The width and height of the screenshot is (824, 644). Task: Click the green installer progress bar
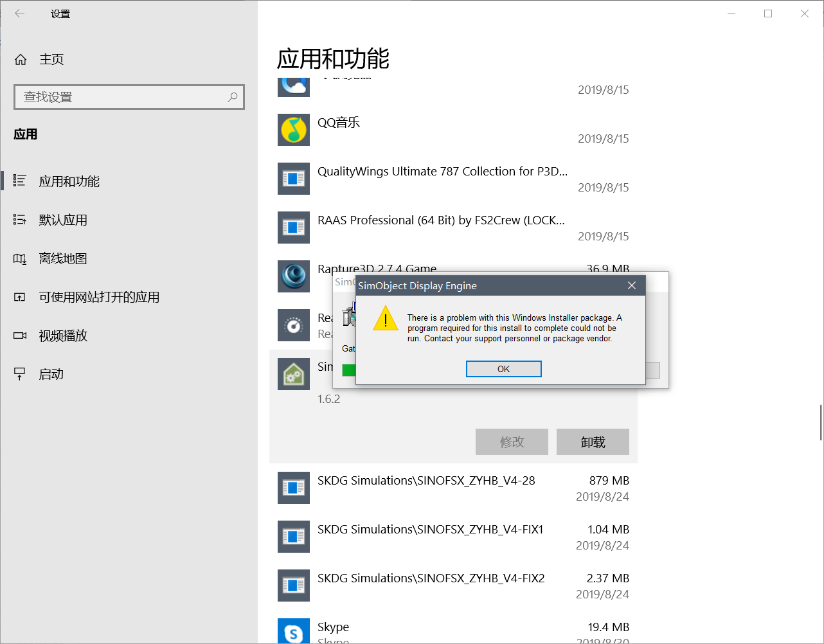click(x=349, y=370)
